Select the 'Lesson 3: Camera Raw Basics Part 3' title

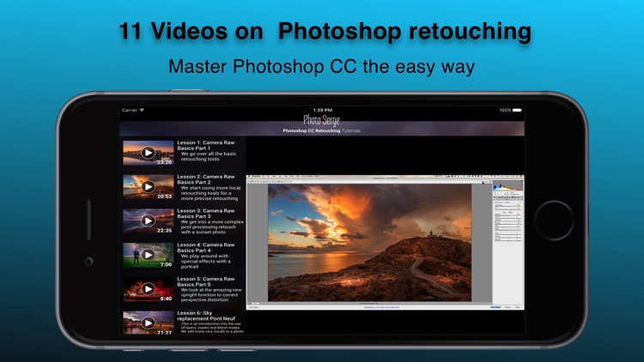tap(206, 214)
